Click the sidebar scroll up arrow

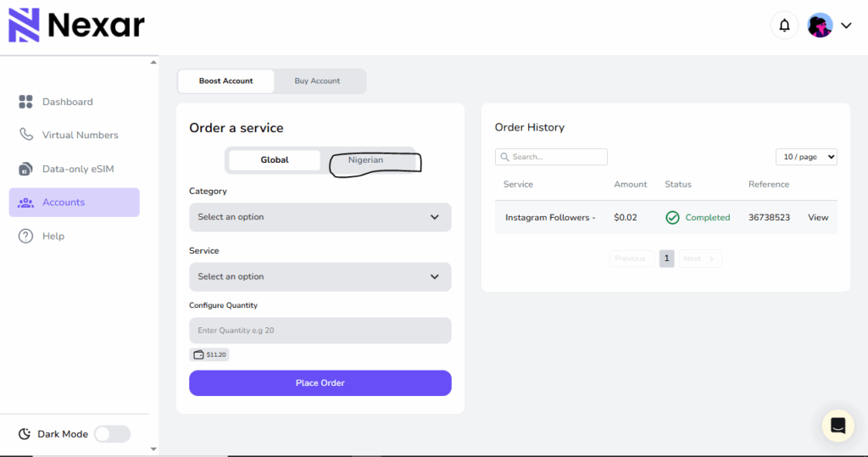(x=153, y=62)
